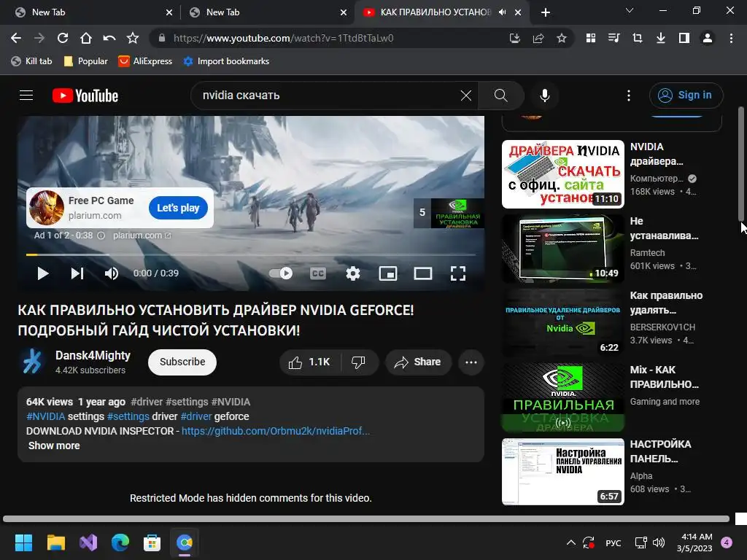Clear the search box with the X
Viewport: 747px width, 560px height.
[466, 96]
